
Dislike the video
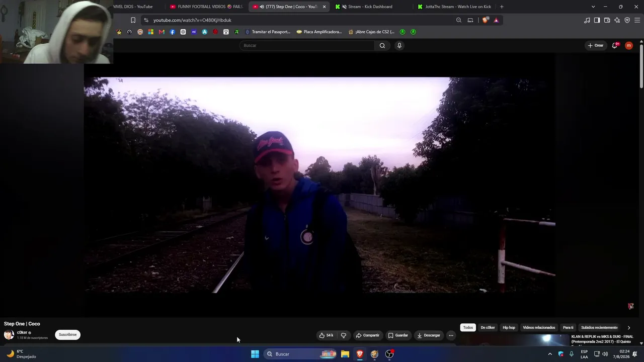pos(344,335)
